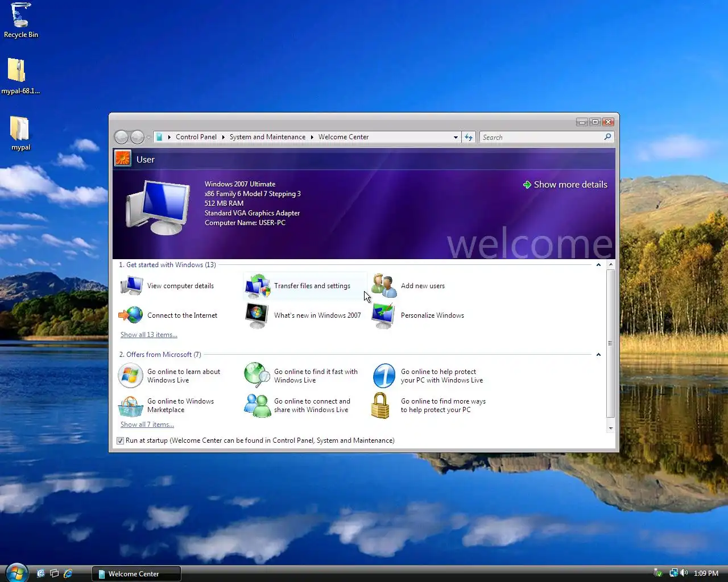Select the mypal-68.1 zip archive on desktop
The height and width of the screenshot is (582, 728).
[20, 76]
